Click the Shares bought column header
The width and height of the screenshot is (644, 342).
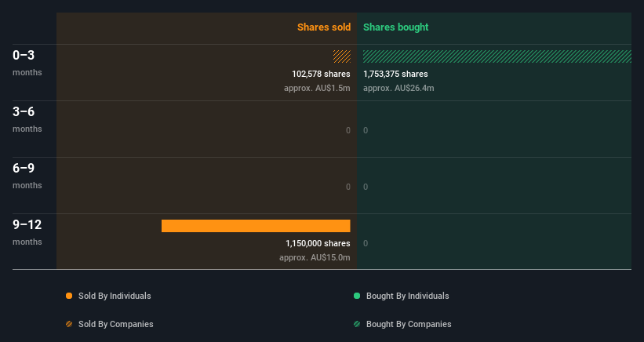(395, 27)
